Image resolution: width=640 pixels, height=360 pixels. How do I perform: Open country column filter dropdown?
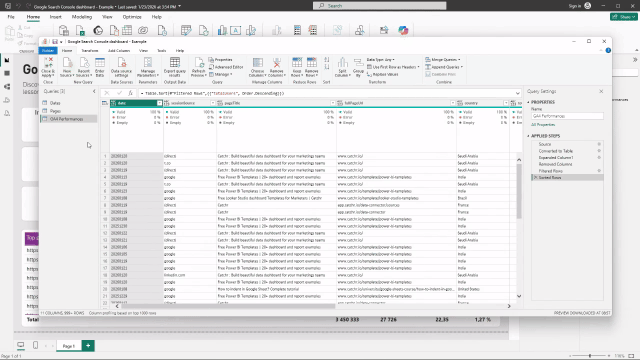(x=506, y=103)
